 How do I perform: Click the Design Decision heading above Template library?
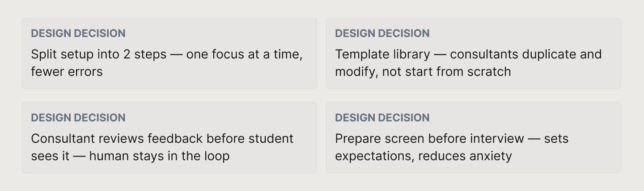(382, 33)
